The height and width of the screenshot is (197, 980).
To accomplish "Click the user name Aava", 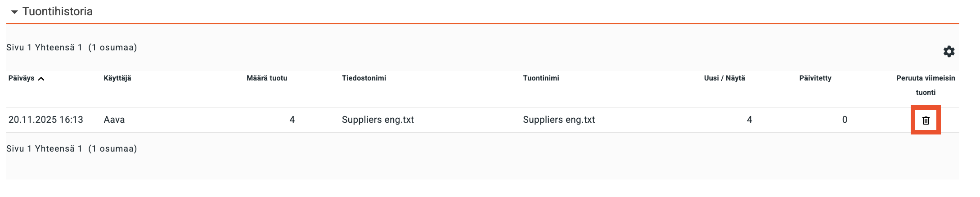I will tap(114, 120).
